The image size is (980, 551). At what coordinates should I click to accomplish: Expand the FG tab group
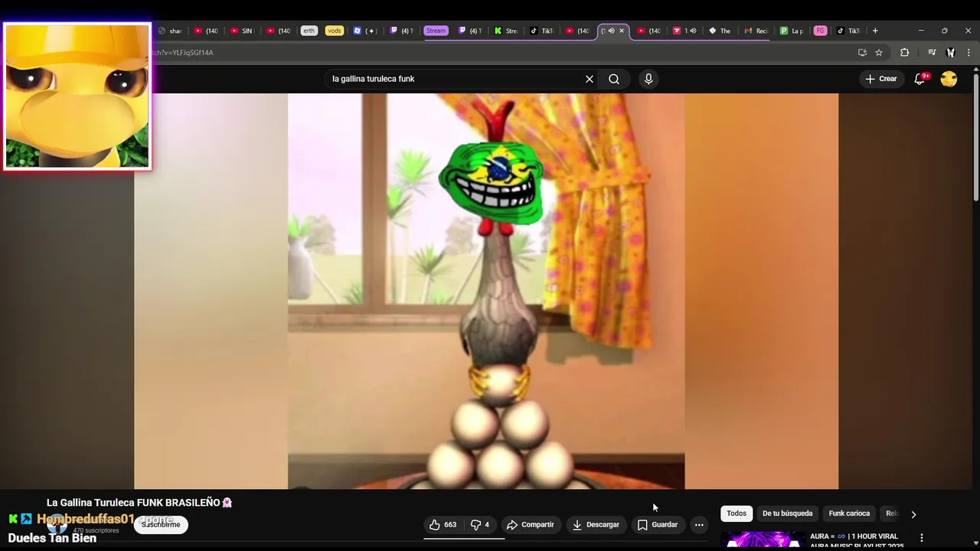tap(820, 31)
